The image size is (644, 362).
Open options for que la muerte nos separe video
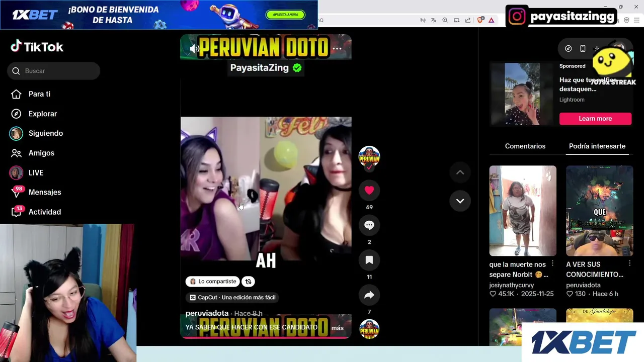pos(552,263)
